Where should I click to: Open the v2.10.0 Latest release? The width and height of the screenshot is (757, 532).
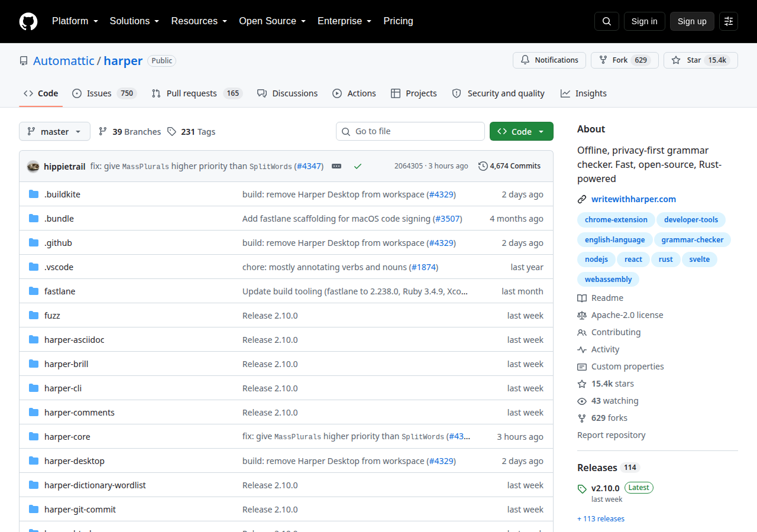(606, 488)
